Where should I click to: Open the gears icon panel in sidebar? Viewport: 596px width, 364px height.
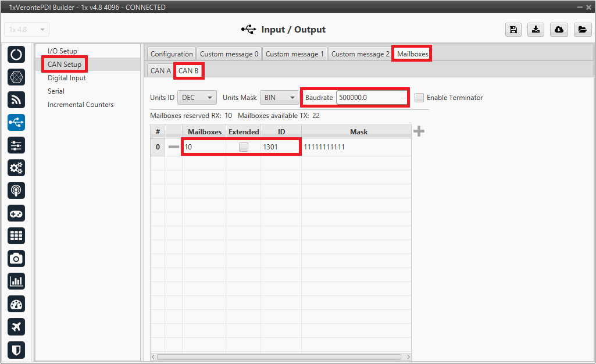click(16, 168)
